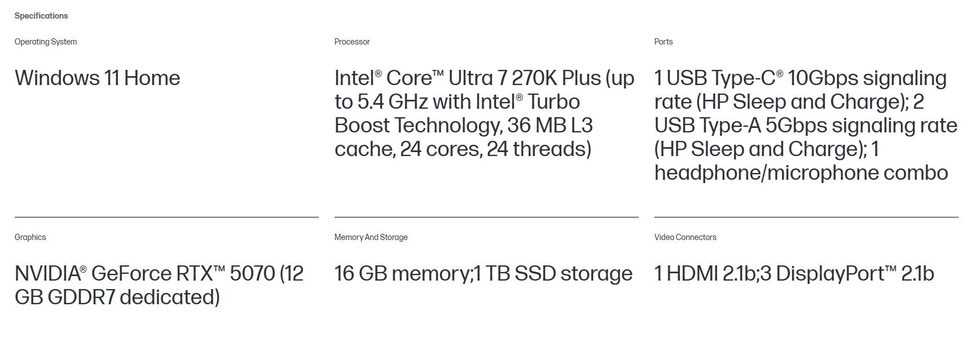Viewport: 980px width, 342px height.
Task: Click the Processor label
Action: tap(352, 42)
